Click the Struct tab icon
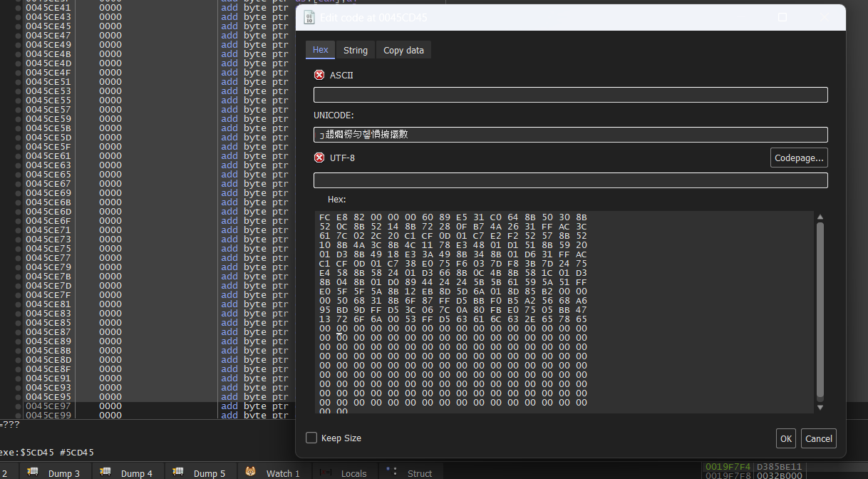This screenshot has height=479, width=868. click(391, 470)
